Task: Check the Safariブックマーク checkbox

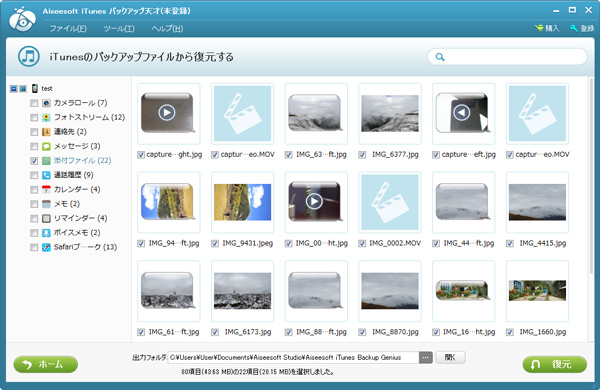Action: 34,247
